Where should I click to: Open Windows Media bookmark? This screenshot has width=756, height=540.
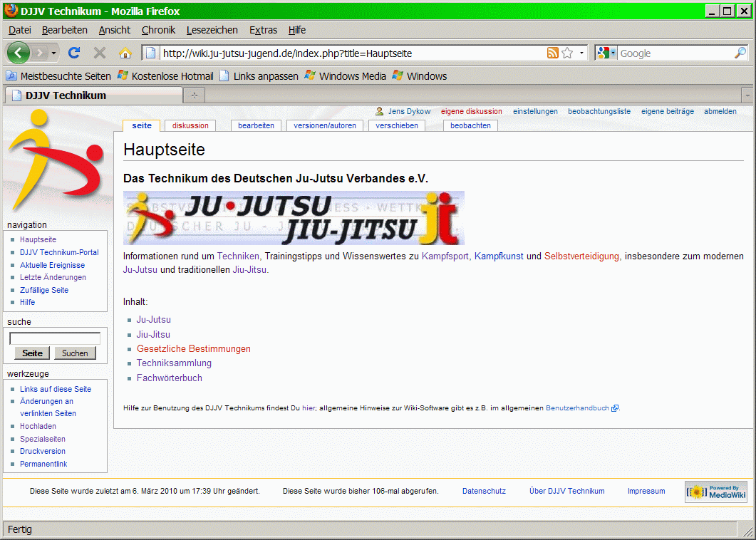click(x=346, y=76)
